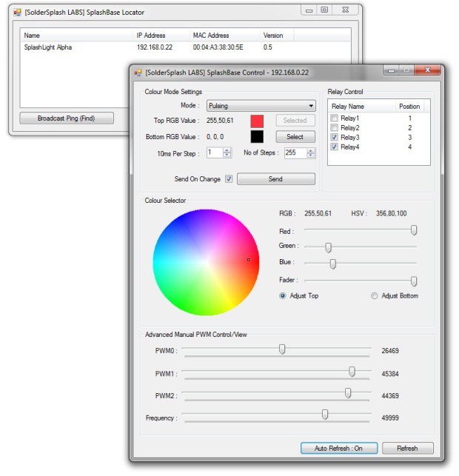
Task: Decrease the 10ms Per Step value
Action: pos(227,155)
